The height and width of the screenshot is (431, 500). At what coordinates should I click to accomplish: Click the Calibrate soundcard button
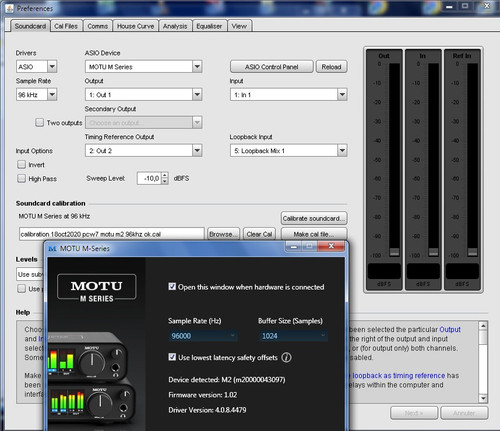click(x=314, y=218)
